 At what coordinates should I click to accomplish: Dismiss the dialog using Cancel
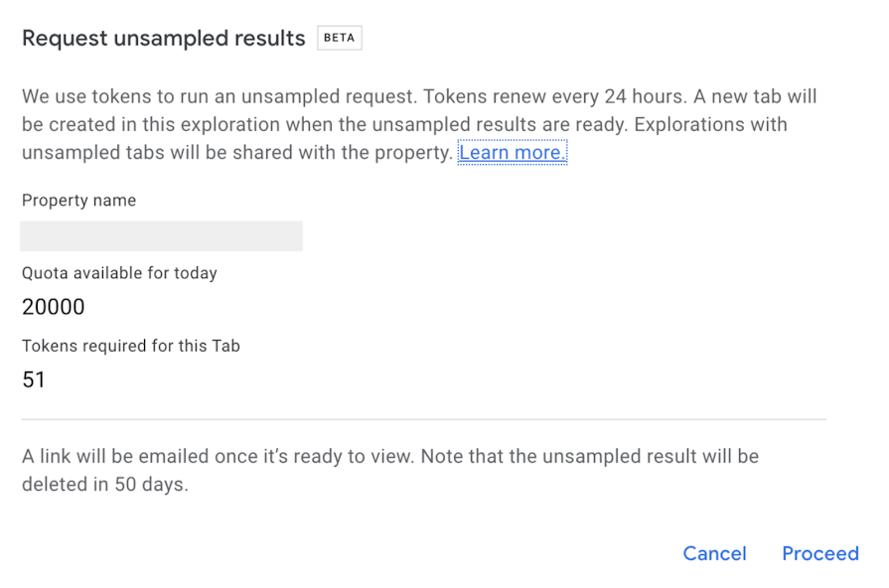[714, 553]
